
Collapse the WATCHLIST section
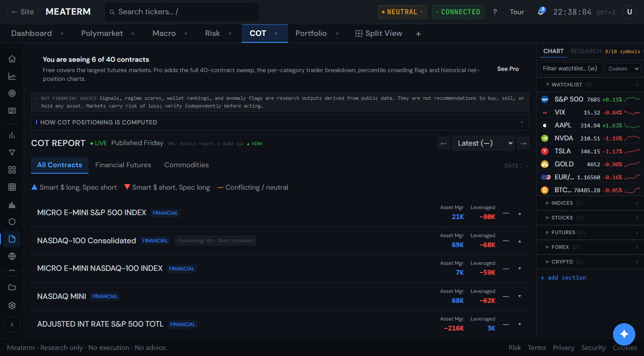tap(590, 85)
